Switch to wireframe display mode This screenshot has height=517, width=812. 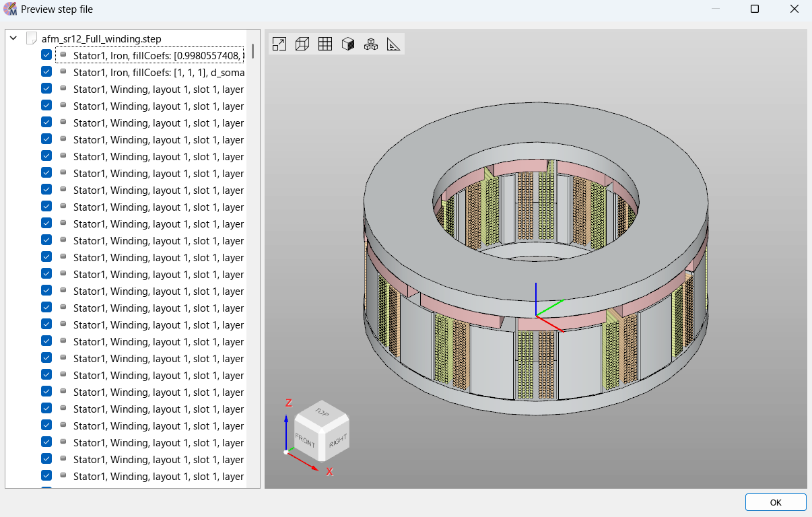(x=302, y=43)
